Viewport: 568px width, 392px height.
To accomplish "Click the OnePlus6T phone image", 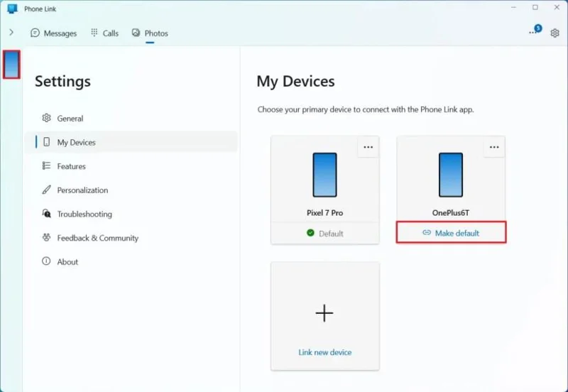I will (x=451, y=175).
